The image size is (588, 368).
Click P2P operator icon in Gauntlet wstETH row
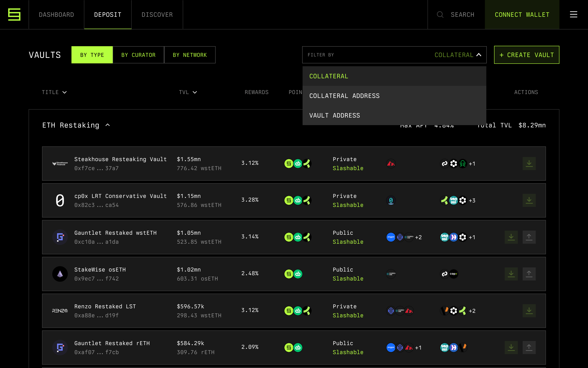point(391,237)
